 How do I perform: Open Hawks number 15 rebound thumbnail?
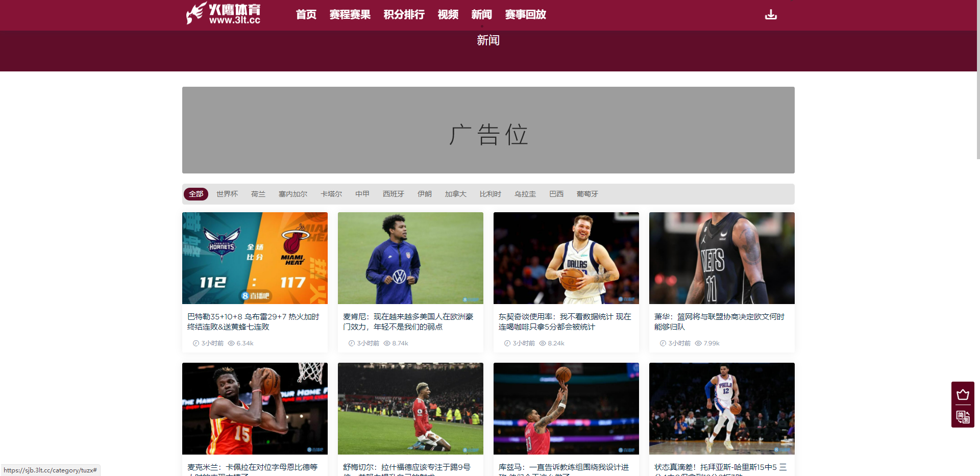pos(255,409)
